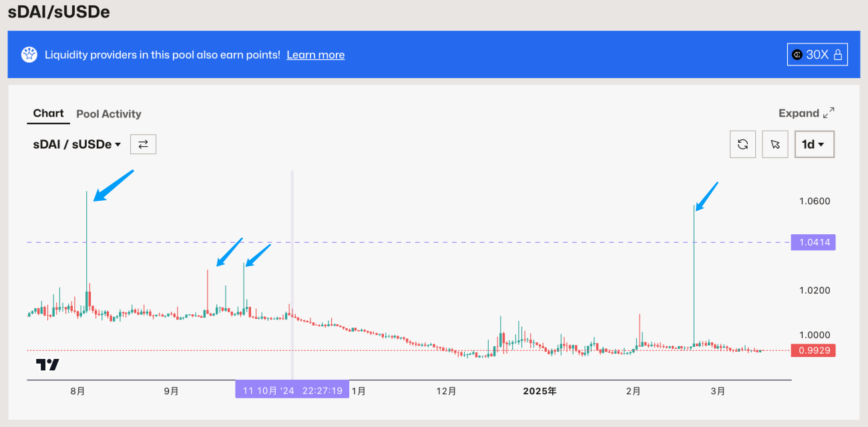Image resolution: width=868 pixels, height=427 pixels.
Task: Click the star points icon in banner
Action: pyautogui.click(x=29, y=55)
